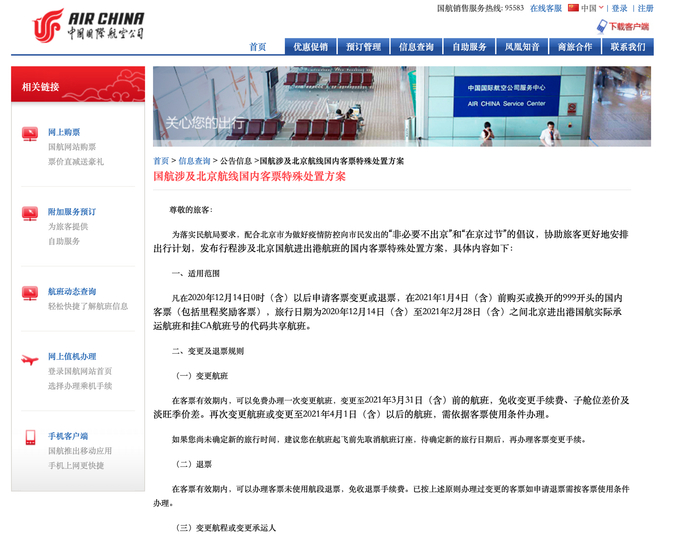
Task: Open the 航班动态查询 sidebar link
Action: [72, 292]
